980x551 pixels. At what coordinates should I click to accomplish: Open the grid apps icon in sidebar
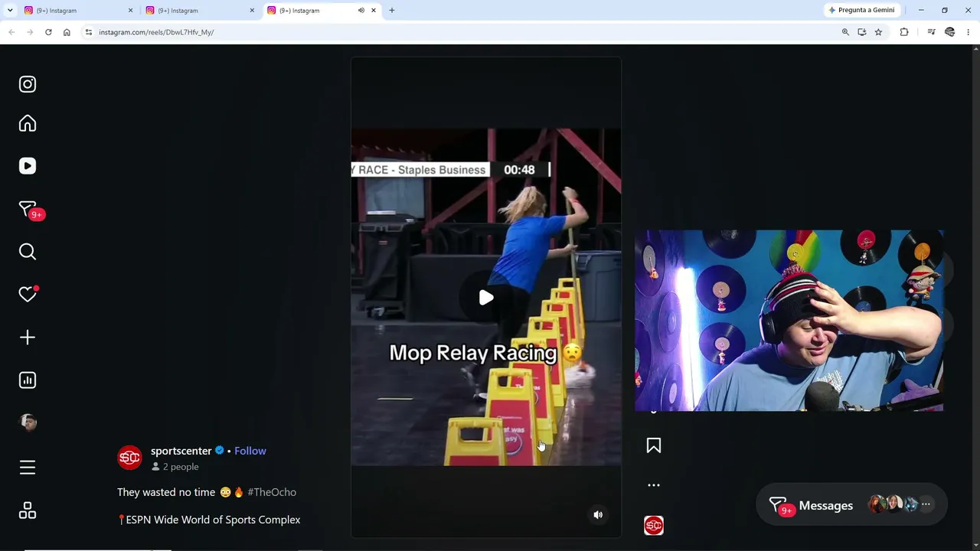point(28,510)
